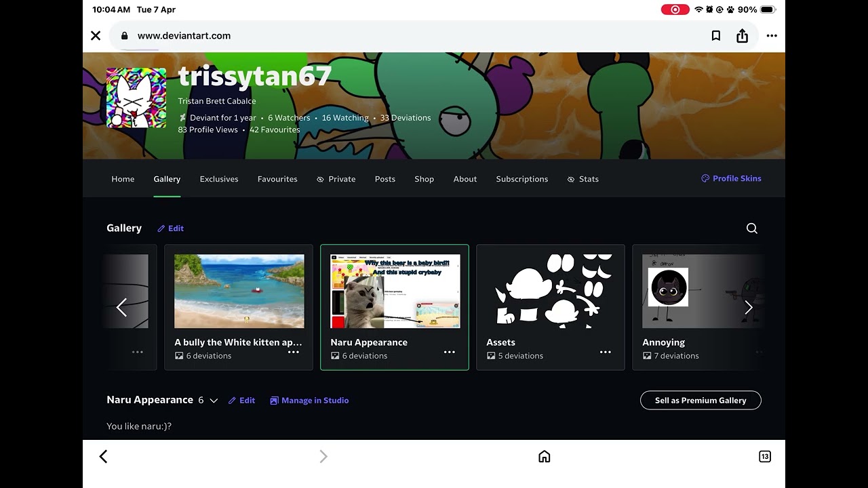Screen dimensions: 868x488
Task: Open the share sheet icon
Action: [x=743, y=36]
